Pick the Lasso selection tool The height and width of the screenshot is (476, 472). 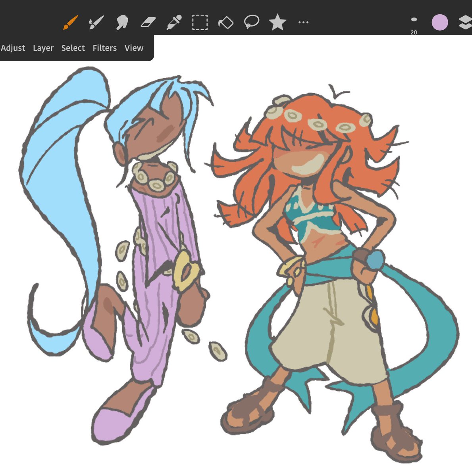pos(251,23)
